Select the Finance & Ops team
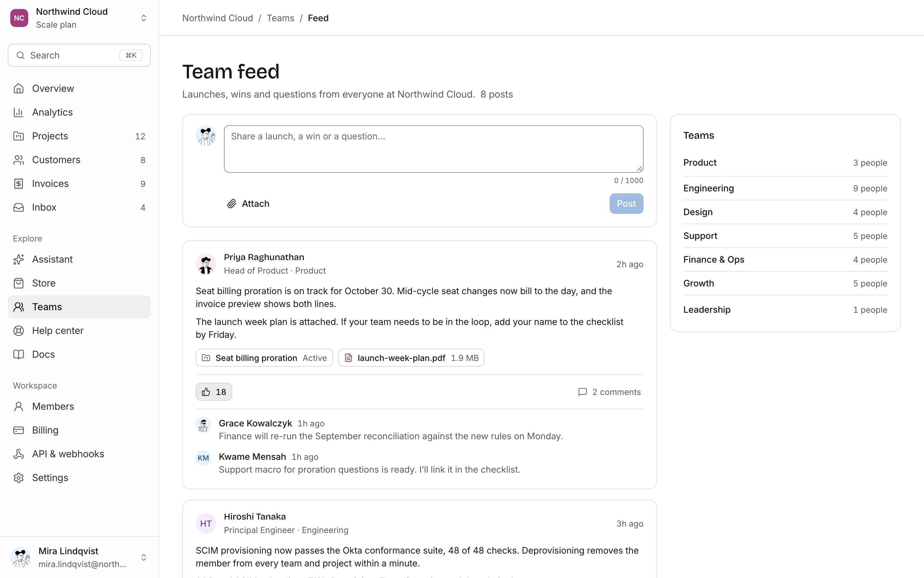 click(x=785, y=259)
